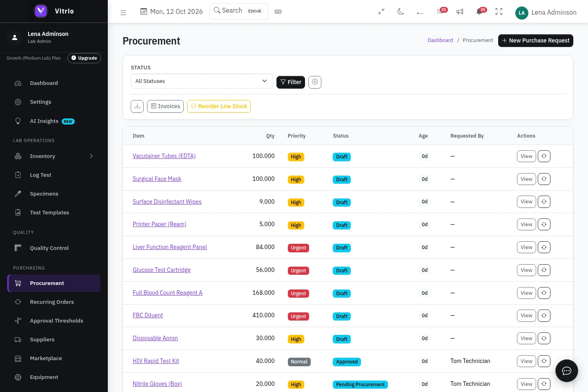
Task: Open Test Templates in sidebar
Action: (54, 213)
